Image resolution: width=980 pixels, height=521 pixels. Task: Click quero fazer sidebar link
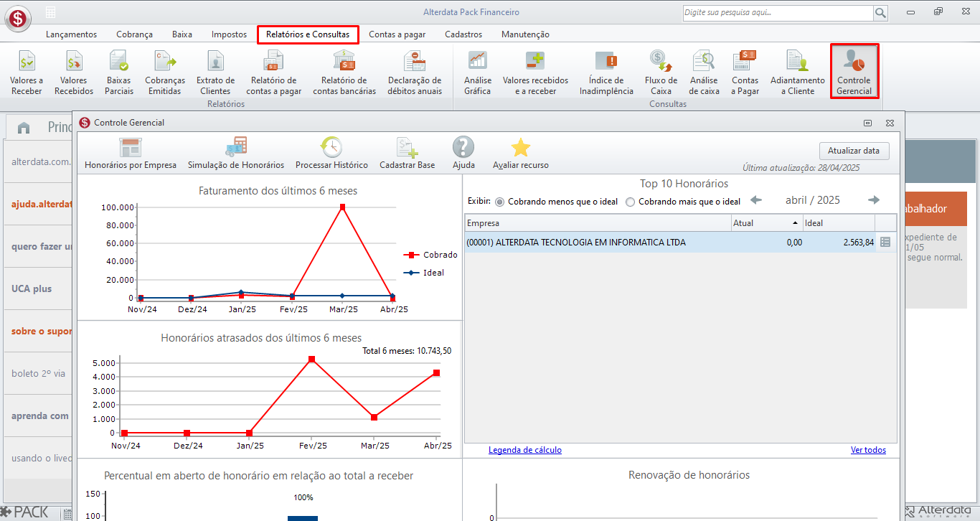coord(42,246)
